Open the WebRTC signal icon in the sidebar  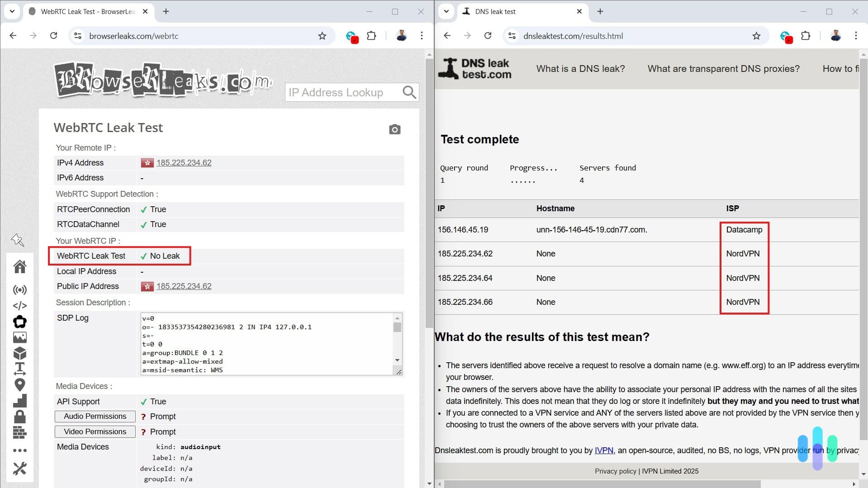tap(20, 290)
